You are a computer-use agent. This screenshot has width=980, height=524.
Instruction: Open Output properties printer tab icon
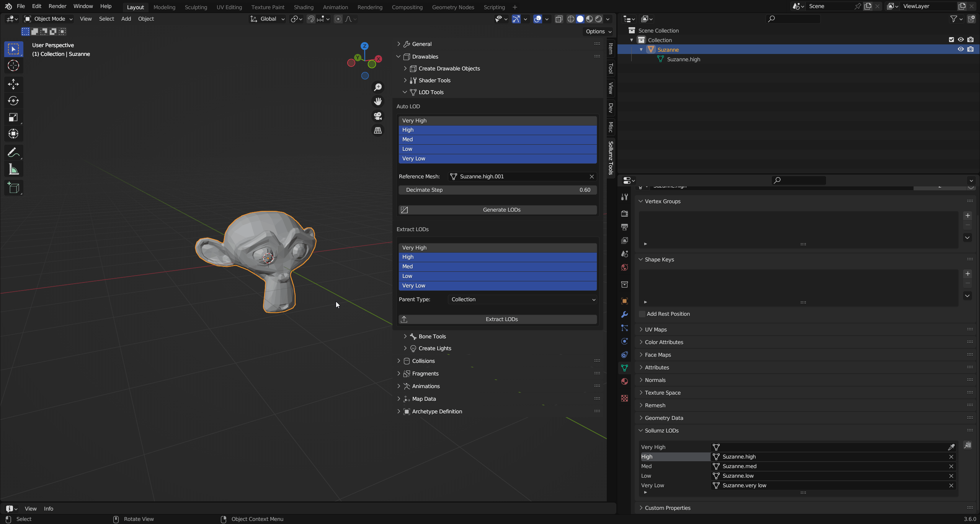pyautogui.click(x=624, y=227)
